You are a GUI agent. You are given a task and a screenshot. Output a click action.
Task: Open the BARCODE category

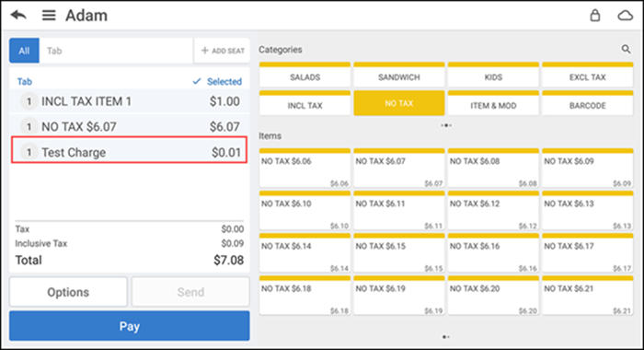[587, 103]
